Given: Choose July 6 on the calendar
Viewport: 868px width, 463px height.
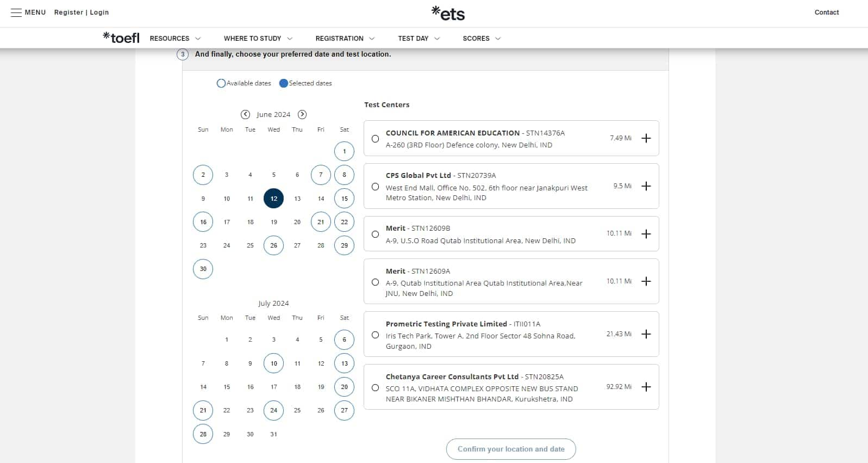Looking at the screenshot, I should tap(344, 339).
